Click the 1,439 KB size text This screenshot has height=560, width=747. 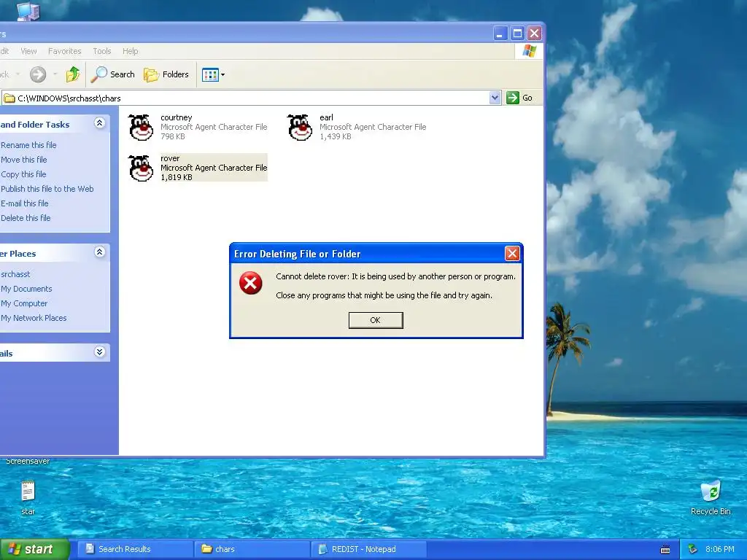point(336,136)
